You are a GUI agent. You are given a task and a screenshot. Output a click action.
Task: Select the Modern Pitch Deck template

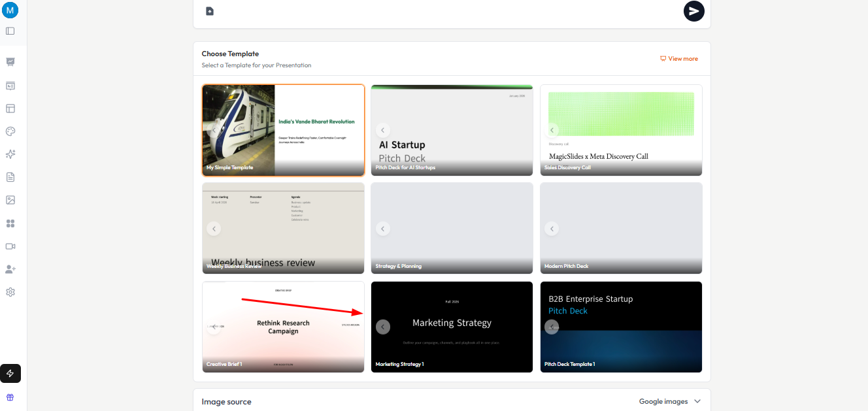(x=621, y=228)
